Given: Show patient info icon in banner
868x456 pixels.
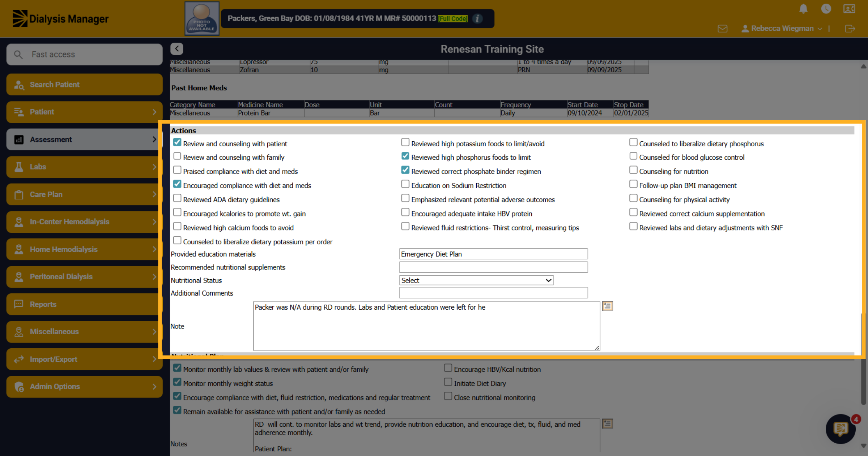Looking at the screenshot, I should [x=477, y=18].
